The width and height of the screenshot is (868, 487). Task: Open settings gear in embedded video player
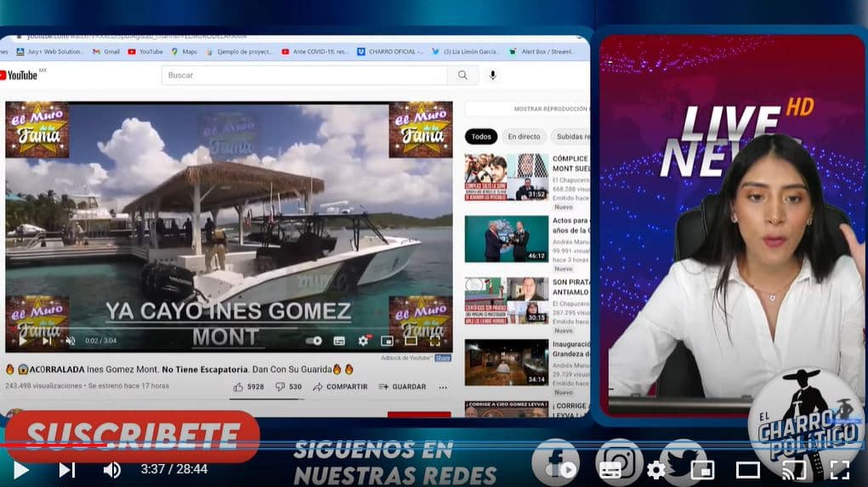pos(363,341)
